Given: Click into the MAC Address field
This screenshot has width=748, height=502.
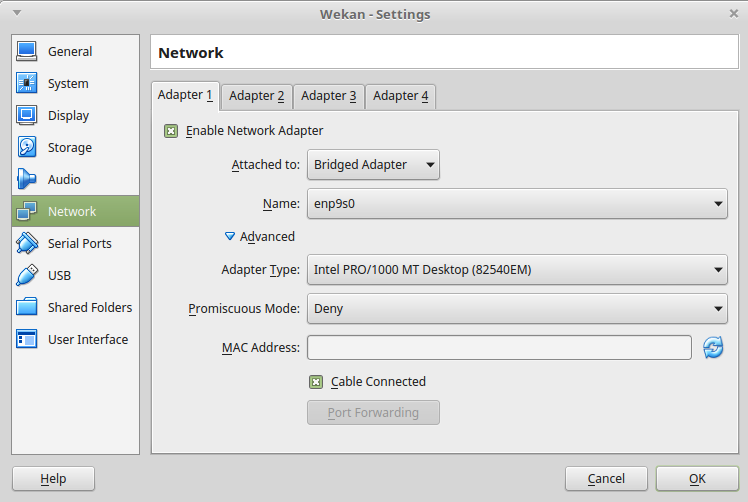Looking at the screenshot, I should tap(499, 348).
